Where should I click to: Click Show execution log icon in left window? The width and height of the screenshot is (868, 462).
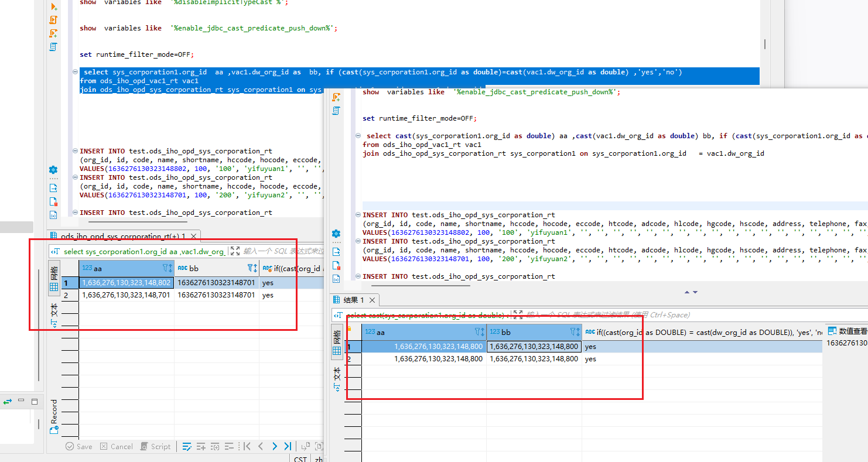53,201
